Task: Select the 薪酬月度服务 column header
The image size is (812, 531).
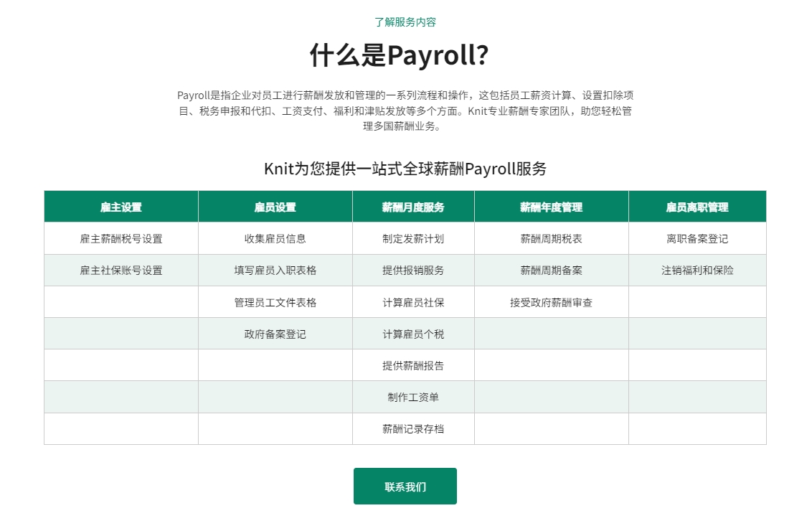Action: (x=413, y=207)
